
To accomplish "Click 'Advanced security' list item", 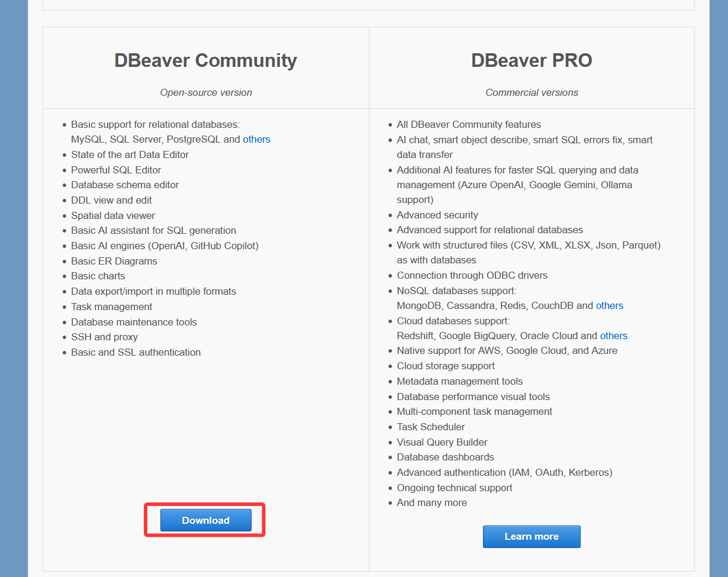I will tap(437, 215).
